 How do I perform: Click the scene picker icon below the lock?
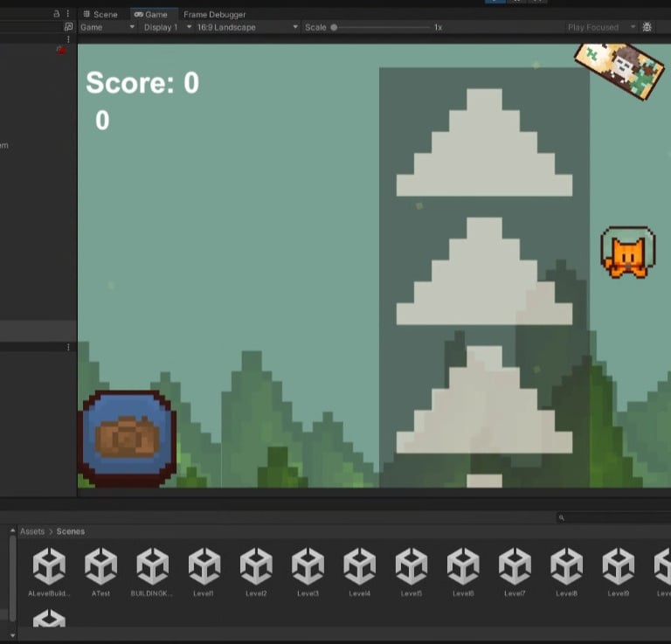(68, 27)
